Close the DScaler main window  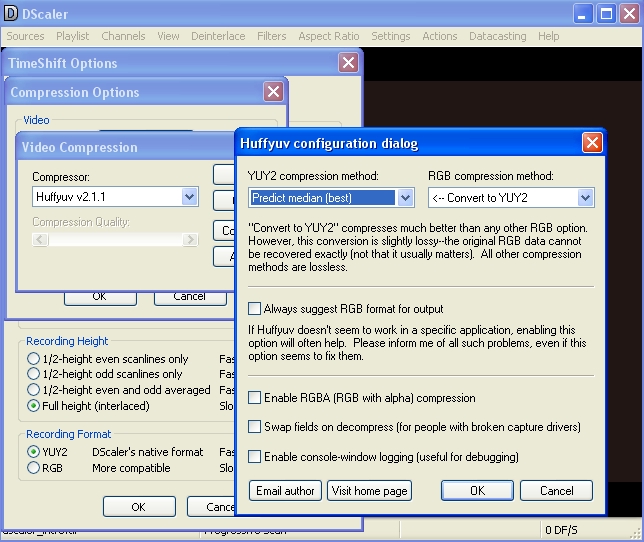click(x=630, y=14)
